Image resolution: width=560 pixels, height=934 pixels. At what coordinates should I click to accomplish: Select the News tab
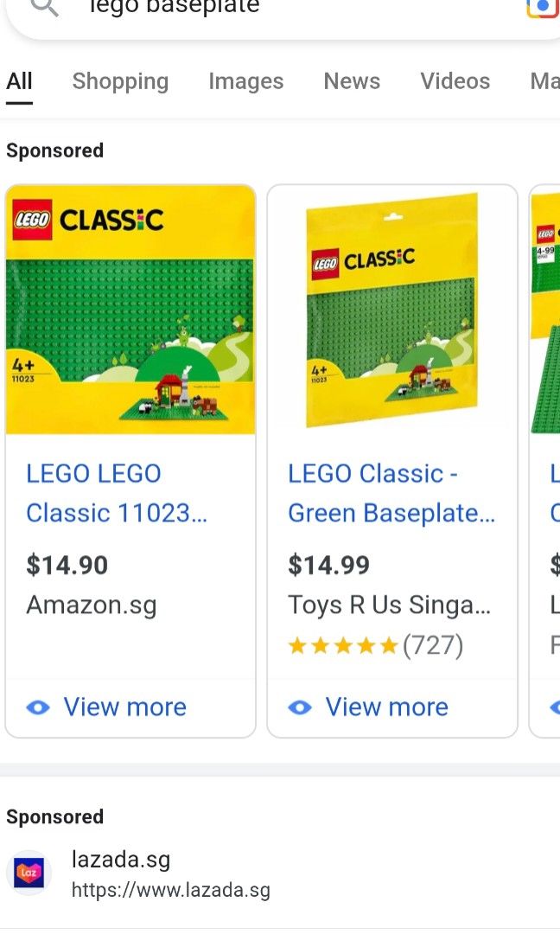[x=352, y=80]
